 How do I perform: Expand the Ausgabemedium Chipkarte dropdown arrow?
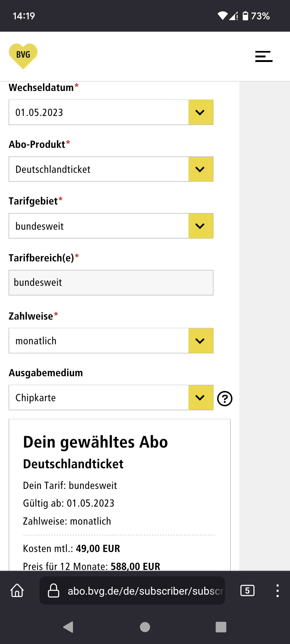[201, 397]
